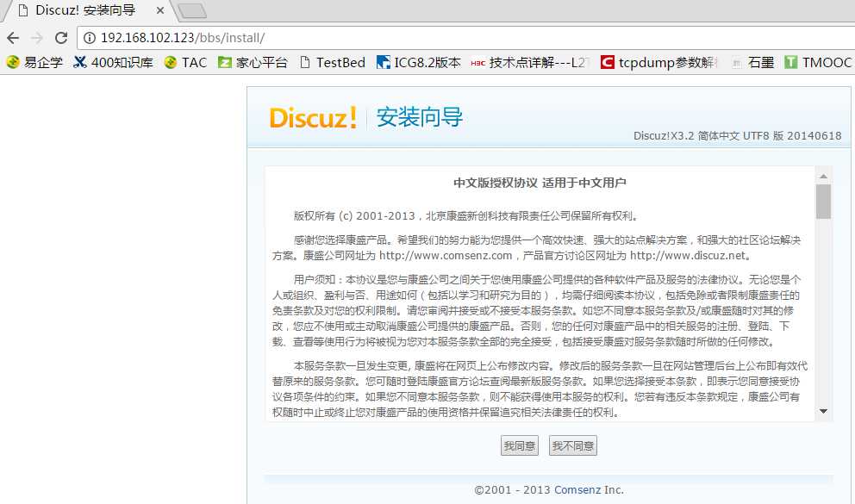The width and height of the screenshot is (855, 504).
Task: Click the 我同意 agree button
Action: click(519, 445)
